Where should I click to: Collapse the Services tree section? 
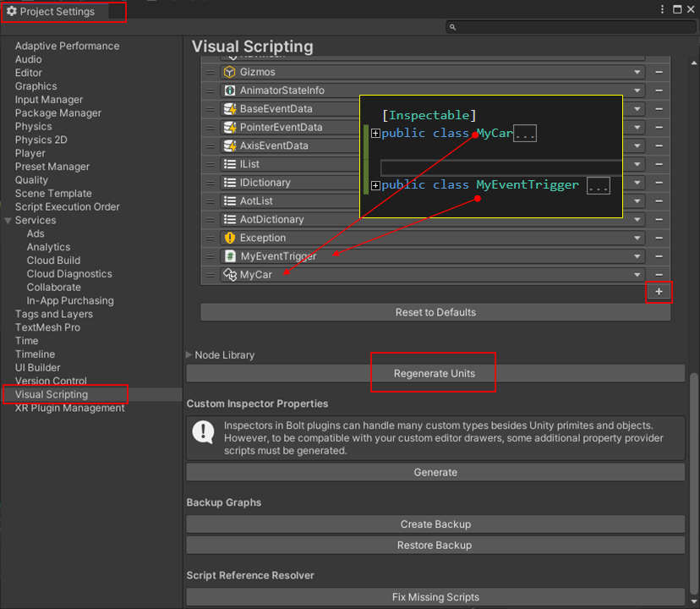pyautogui.click(x=8, y=220)
